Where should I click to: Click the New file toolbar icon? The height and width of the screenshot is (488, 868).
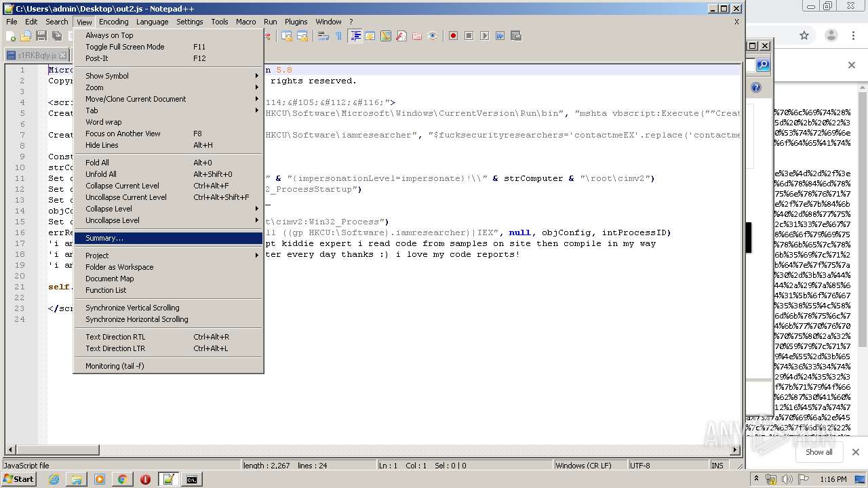(12, 36)
